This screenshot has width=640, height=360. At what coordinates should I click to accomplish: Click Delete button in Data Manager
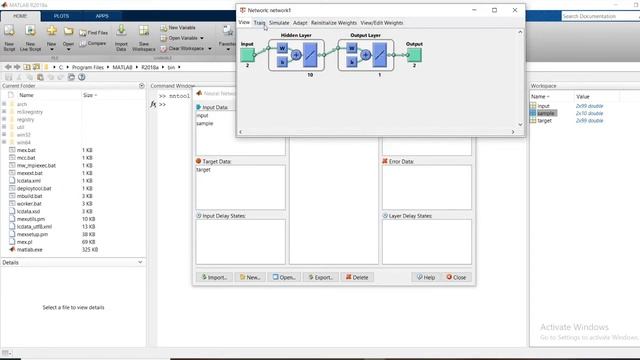tap(357, 277)
